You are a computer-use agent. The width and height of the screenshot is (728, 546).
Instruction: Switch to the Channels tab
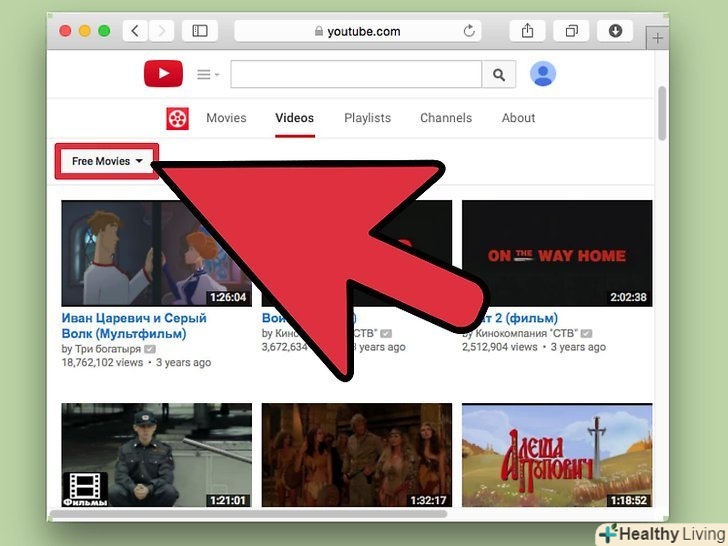coord(446,118)
